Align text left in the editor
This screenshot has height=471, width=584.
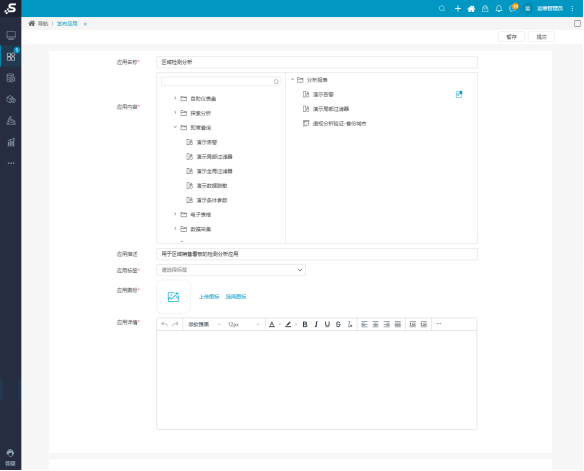coord(364,324)
